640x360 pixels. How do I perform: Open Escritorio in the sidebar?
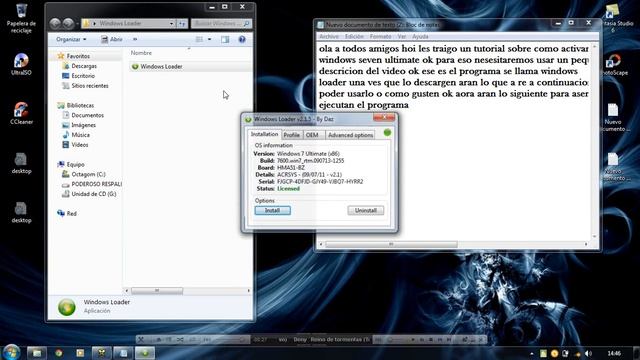pos(83,76)
